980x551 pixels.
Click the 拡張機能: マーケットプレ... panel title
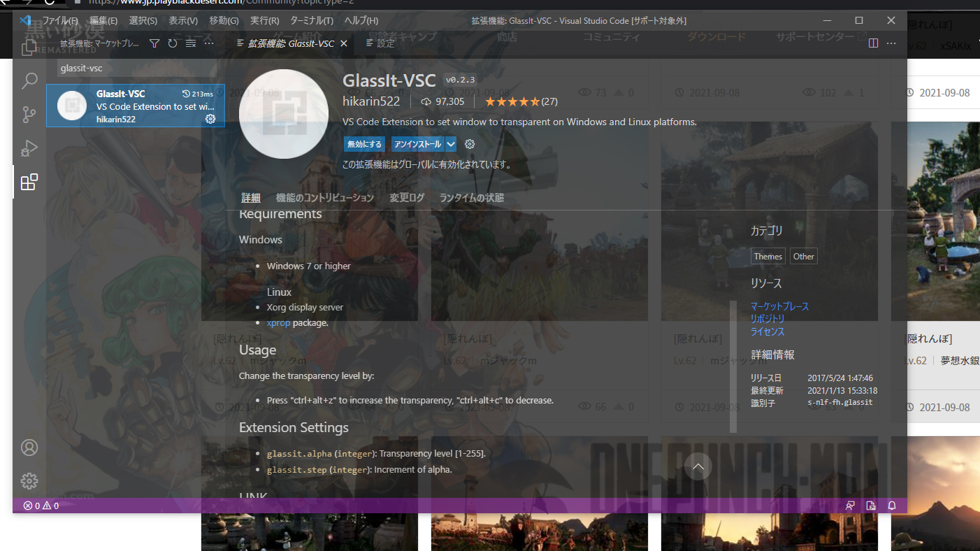point(99,43)
